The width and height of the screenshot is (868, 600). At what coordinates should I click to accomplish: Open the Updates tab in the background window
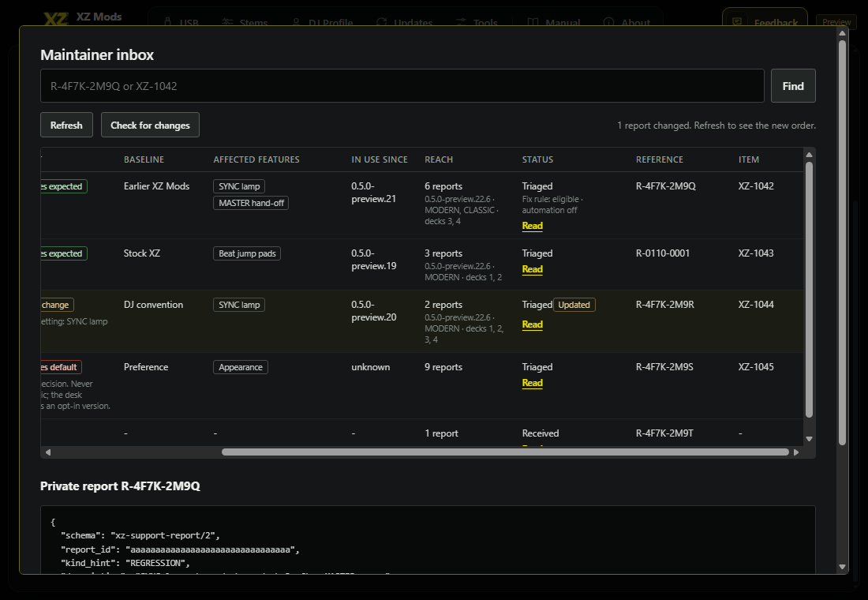point(405,23)
